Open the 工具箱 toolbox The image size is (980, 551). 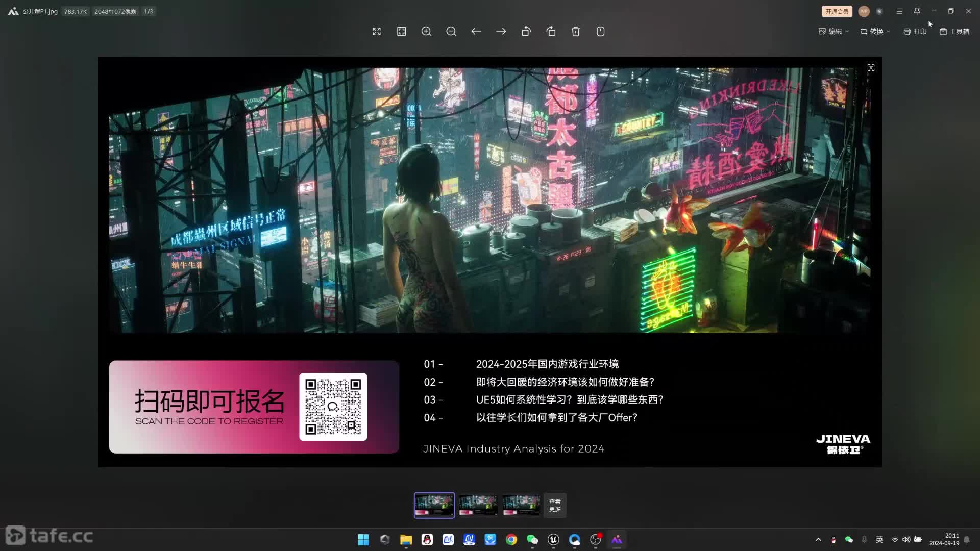pyautogui.click(x=954, y=32)
